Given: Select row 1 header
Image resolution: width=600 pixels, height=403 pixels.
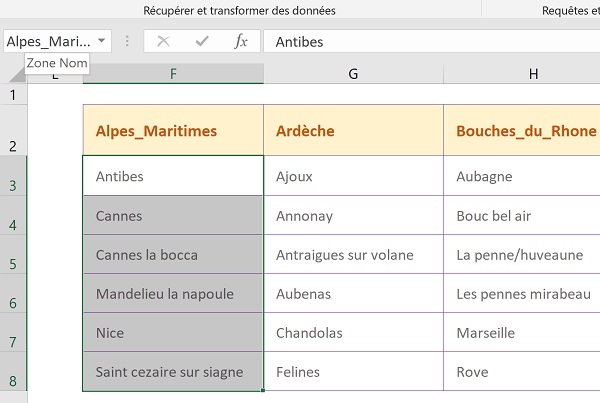Looking at the screenshot, I should click(13, 94).
